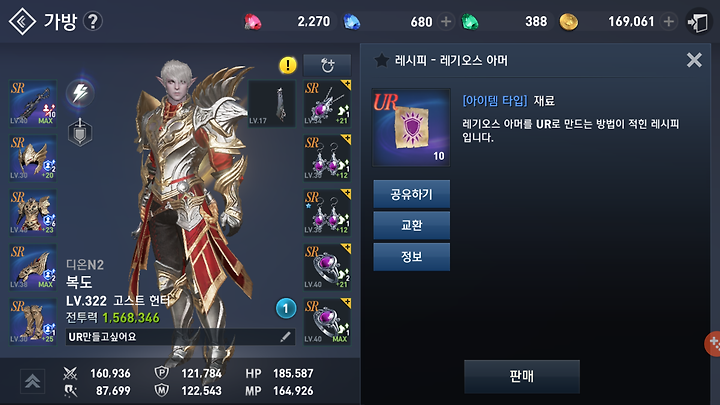Go back using the diamond arrow icon
The height and width of the screenshot is (405, 720).
(x=22, y=22)
